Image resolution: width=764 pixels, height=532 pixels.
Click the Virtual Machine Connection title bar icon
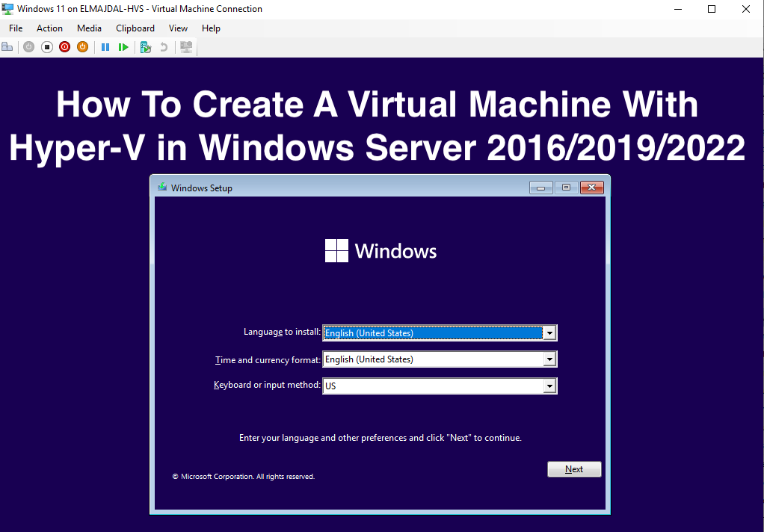(7, 9)
